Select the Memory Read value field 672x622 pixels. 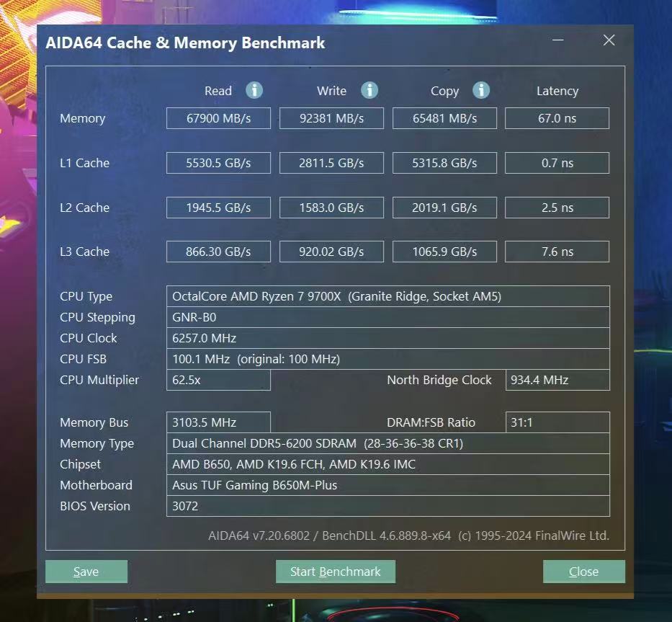(x=218, y=118)
